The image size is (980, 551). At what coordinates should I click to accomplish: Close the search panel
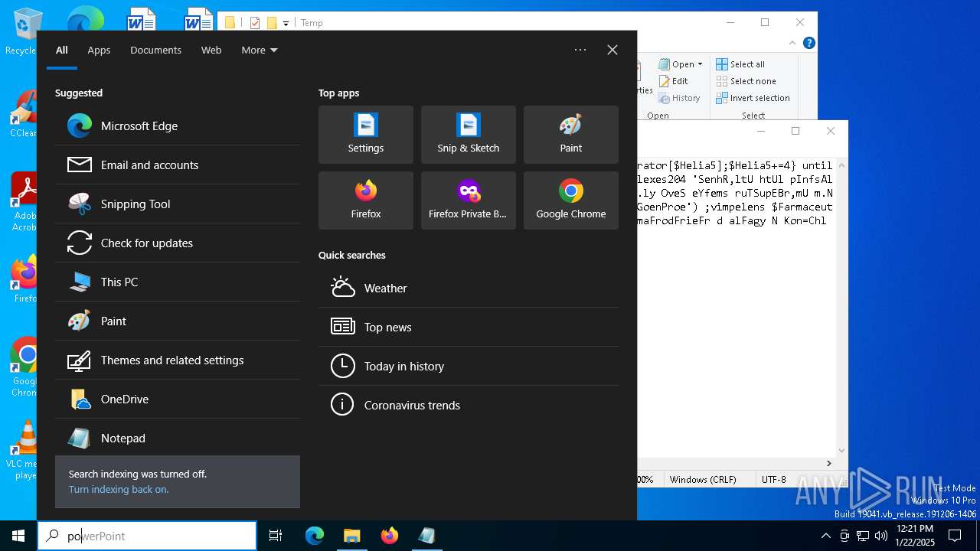(x=612, y=50)
